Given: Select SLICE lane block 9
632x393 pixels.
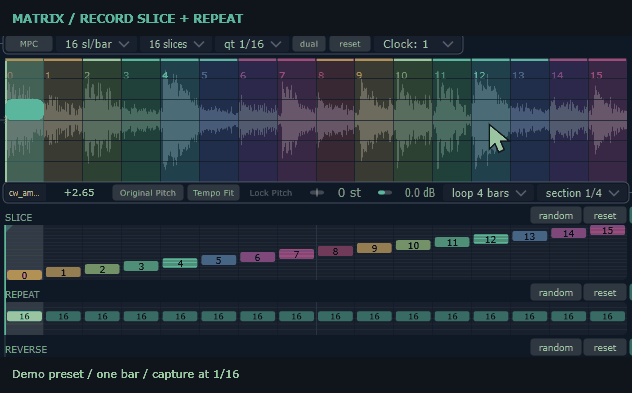Looking at the screenshot, I should [x=374, y=248].
